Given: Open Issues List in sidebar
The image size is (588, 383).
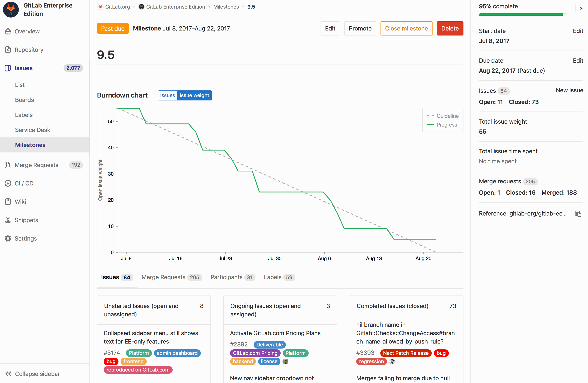Looking at the screenshot, I should (x=20, y=85).
